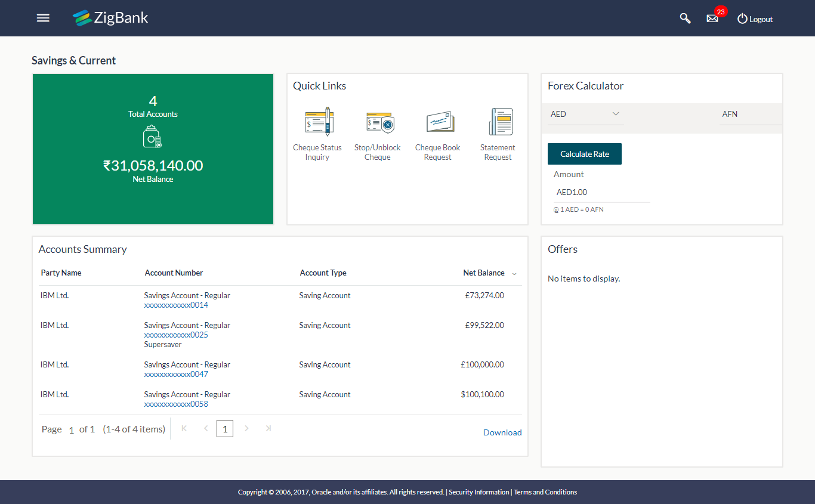Screen dimensions: 815x504
Task: Open account ending in 0047
Action: coord(176,374)
